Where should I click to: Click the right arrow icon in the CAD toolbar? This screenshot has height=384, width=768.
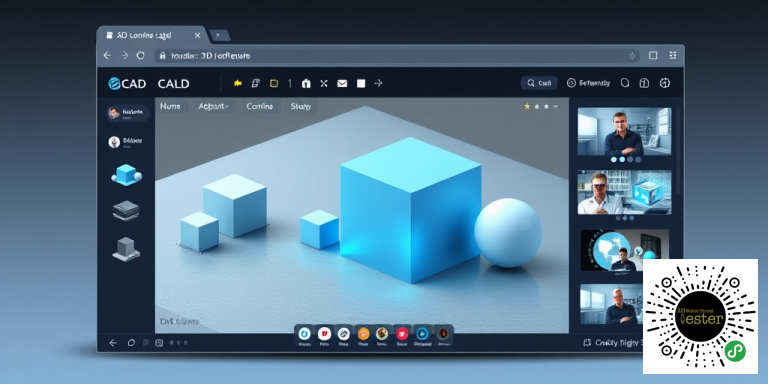378,83
